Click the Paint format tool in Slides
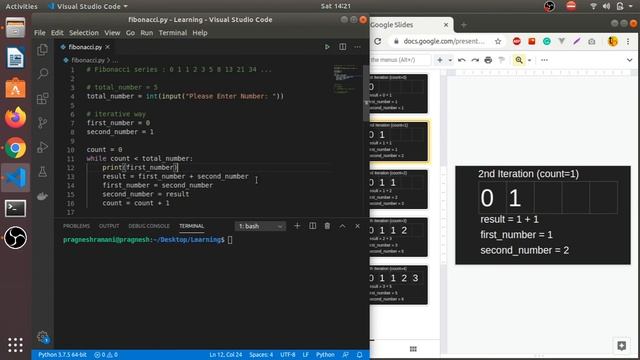This screenshot has height=360, width=640. pyautogui.click(x=502, y=60)
